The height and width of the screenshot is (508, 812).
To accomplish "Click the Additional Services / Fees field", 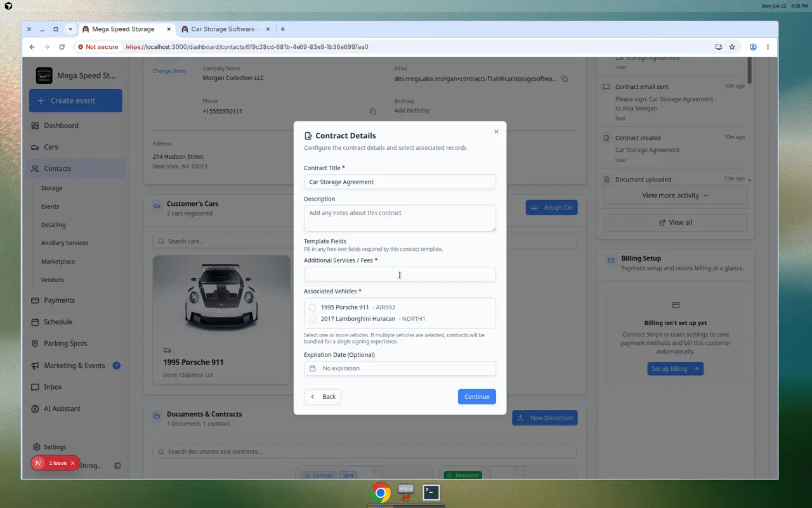I will (x=400, y=274).
